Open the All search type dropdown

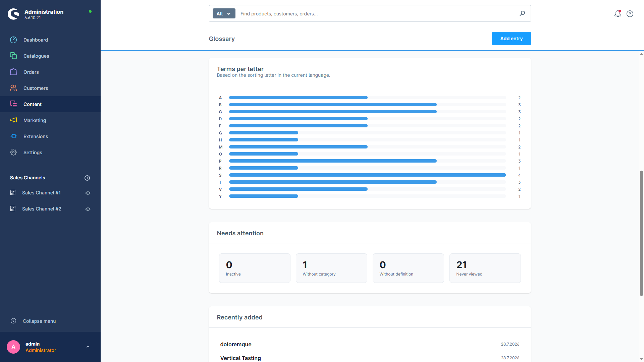pyautogui.click(x=224, y=14)
